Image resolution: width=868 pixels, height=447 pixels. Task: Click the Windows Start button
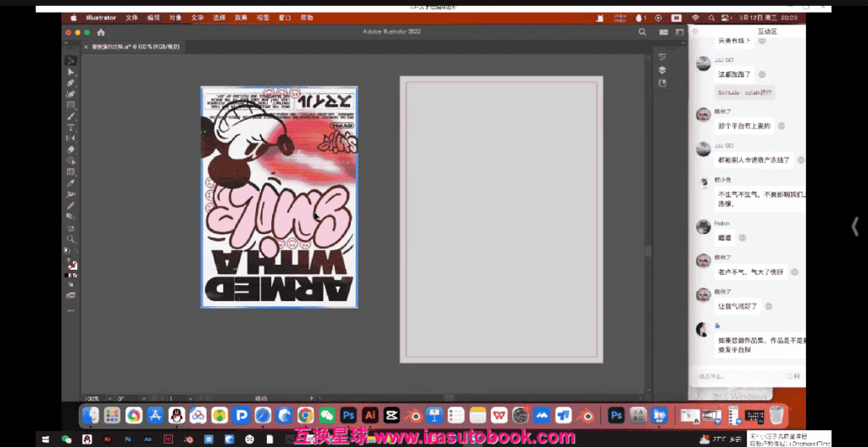[46, 439]
